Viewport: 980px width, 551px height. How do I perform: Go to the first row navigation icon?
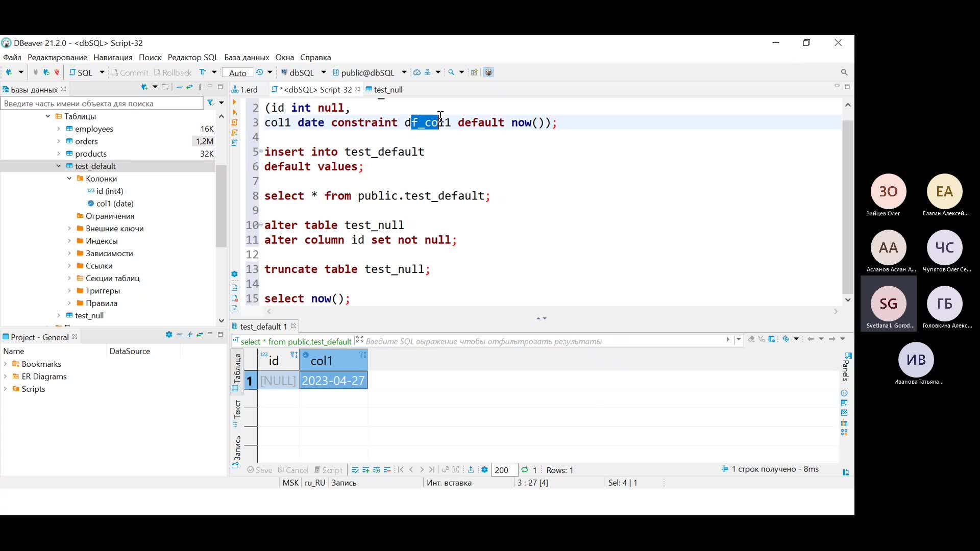[x=401, y=470]
